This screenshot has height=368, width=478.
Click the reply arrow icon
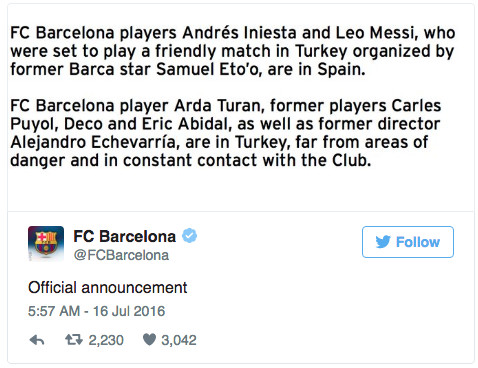point(37,340)
